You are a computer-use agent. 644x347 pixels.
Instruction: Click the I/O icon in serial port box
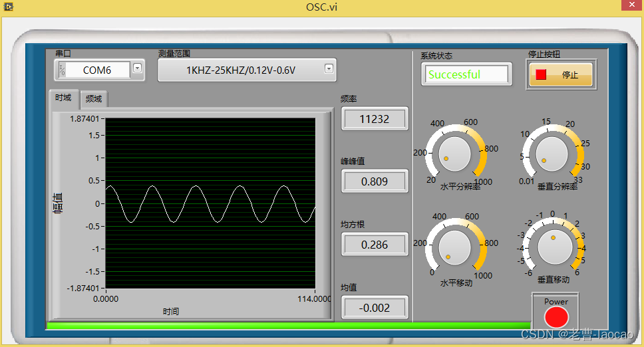62,70
